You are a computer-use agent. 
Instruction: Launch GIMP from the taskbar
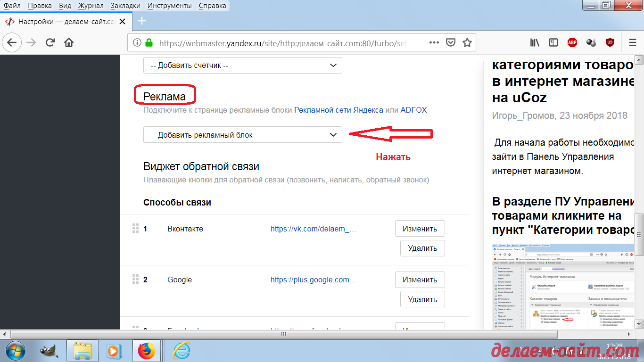click(x=48, y=351)
